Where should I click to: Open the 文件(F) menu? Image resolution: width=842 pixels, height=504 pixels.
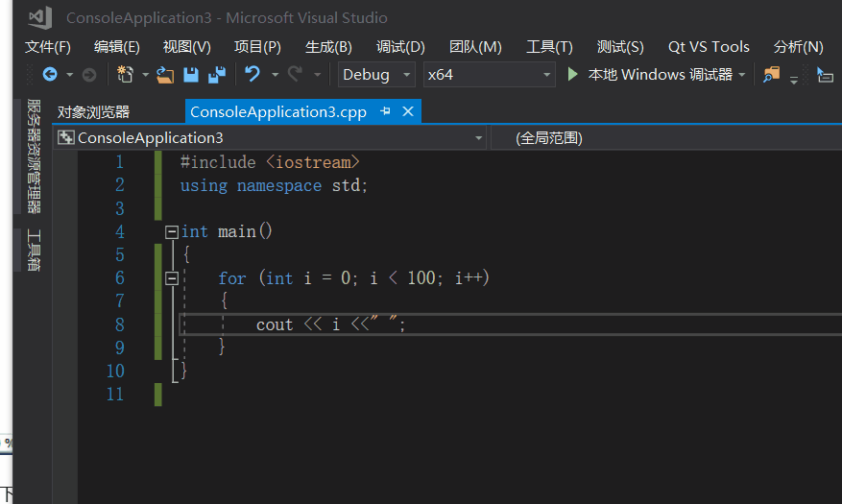tap(48, 47)
